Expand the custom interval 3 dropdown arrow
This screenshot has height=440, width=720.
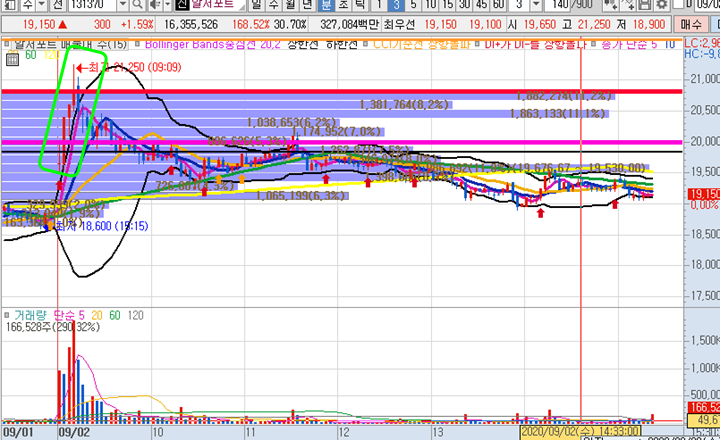click(536, 5)
